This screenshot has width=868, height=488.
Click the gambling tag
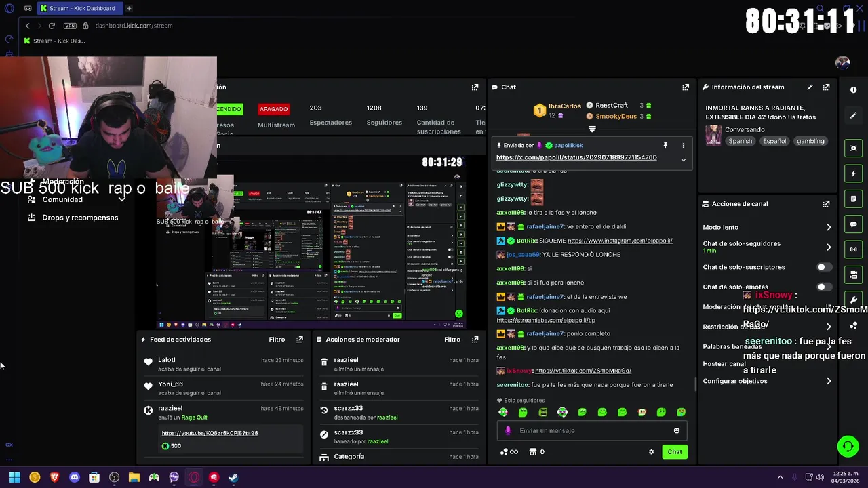810,141
